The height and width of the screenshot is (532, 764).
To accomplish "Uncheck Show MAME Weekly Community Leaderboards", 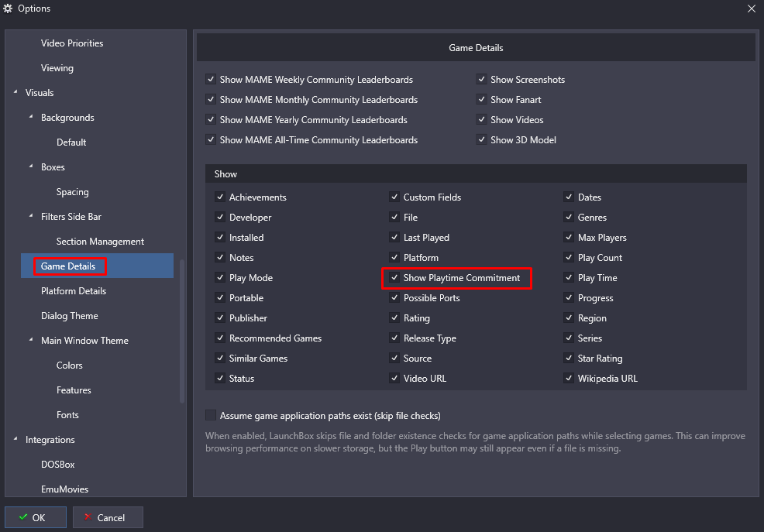I will coord(211,79).
